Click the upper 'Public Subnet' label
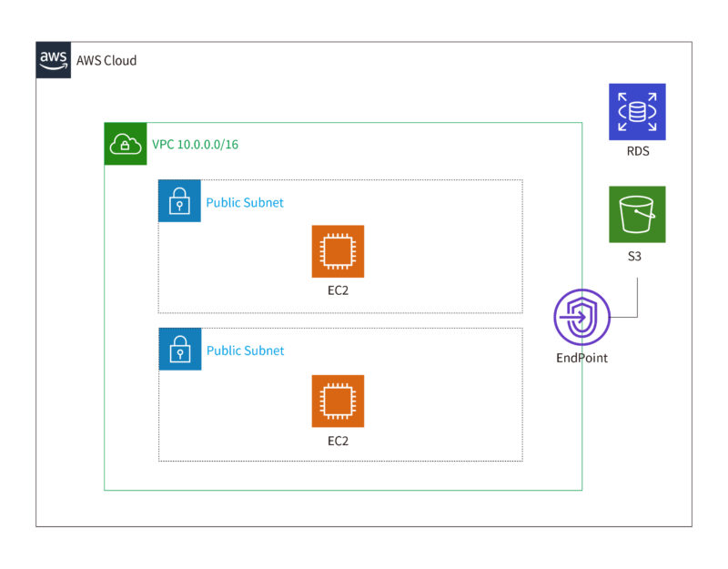 coord(245,202)
